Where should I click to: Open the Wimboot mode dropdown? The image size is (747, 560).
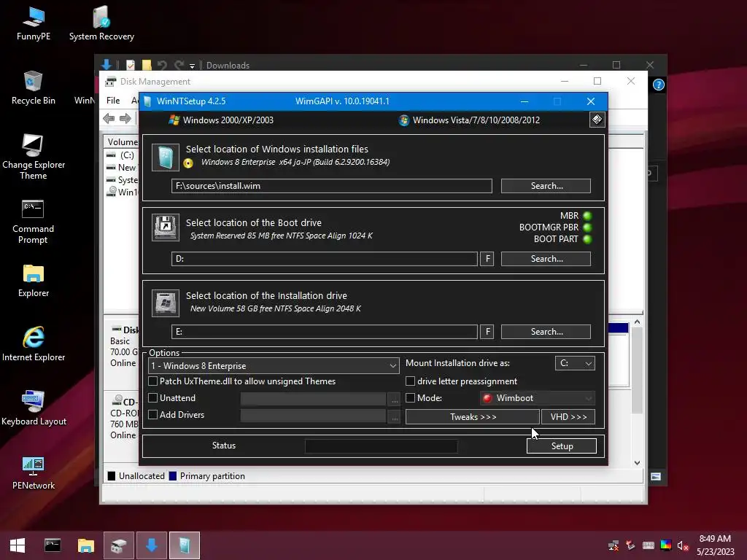538,398
